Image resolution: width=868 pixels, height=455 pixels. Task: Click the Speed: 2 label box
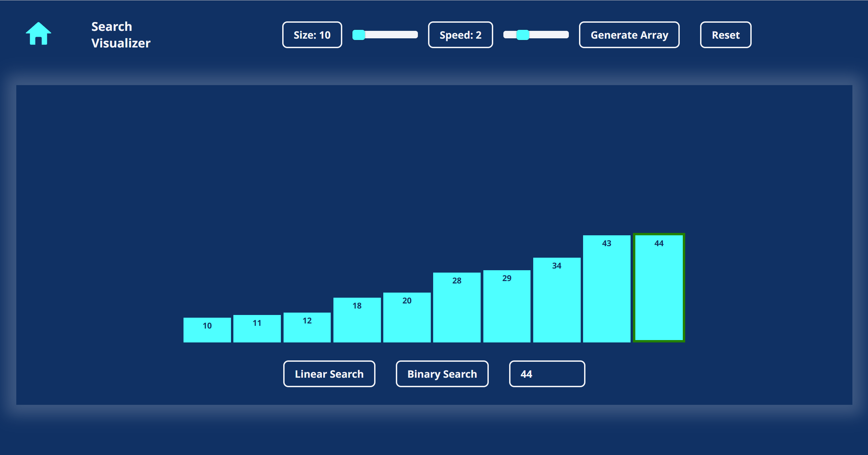460,35
